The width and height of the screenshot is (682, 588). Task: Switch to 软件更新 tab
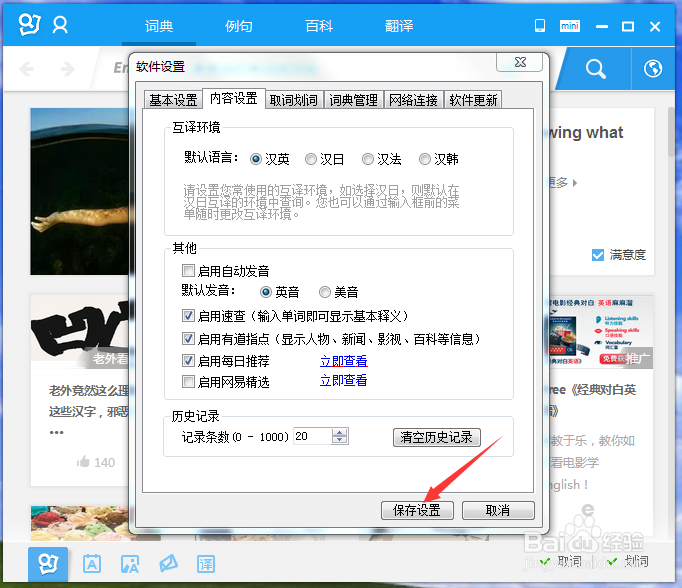click(473, 100)
